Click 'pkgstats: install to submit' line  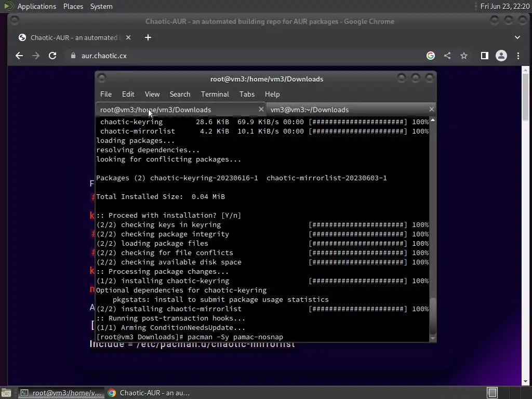220,300
